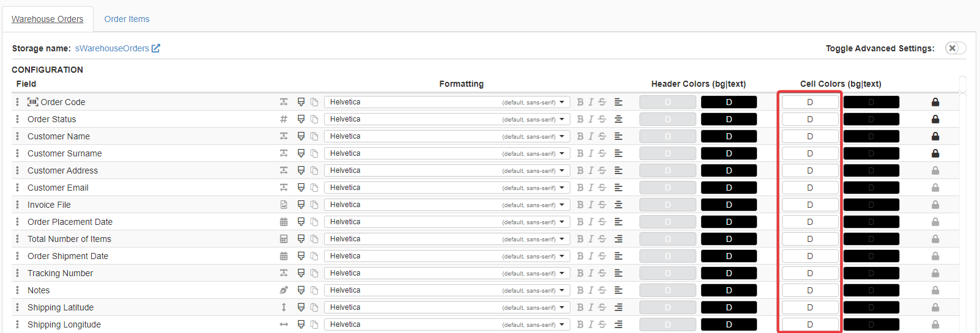The image size is (980, 333).
Task: Click the bold icon for Order Code
Action: (580, 102)
